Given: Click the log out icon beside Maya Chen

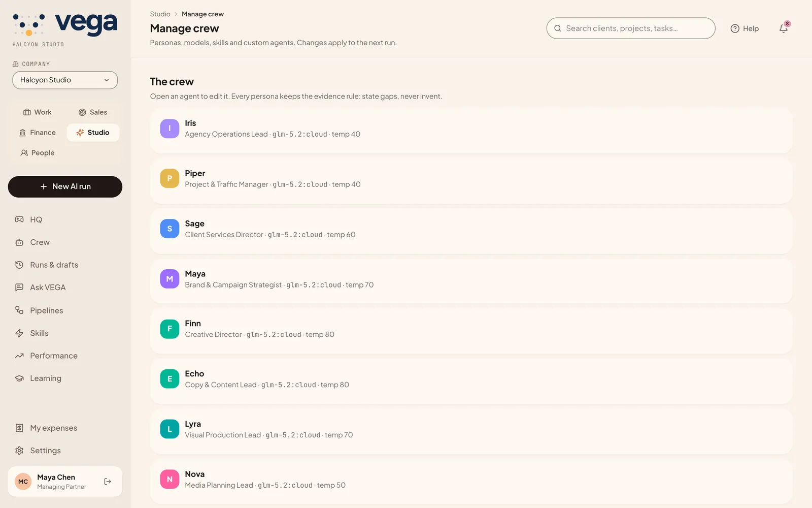Looking at the screenshot, I should coord(108,482).
